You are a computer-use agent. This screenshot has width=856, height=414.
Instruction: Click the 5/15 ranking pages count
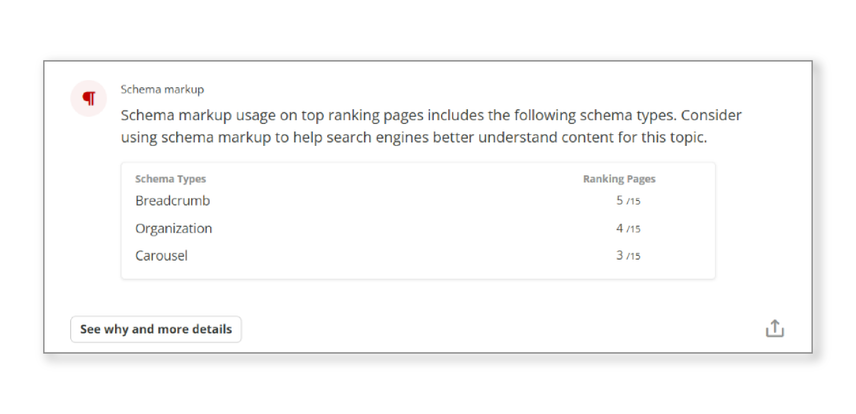tap(628, 201)
